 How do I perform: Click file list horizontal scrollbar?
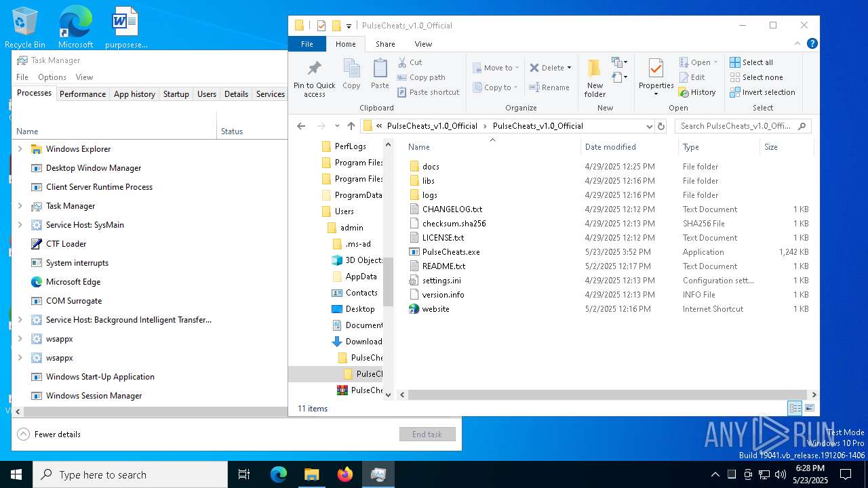(x=608, y=394)
